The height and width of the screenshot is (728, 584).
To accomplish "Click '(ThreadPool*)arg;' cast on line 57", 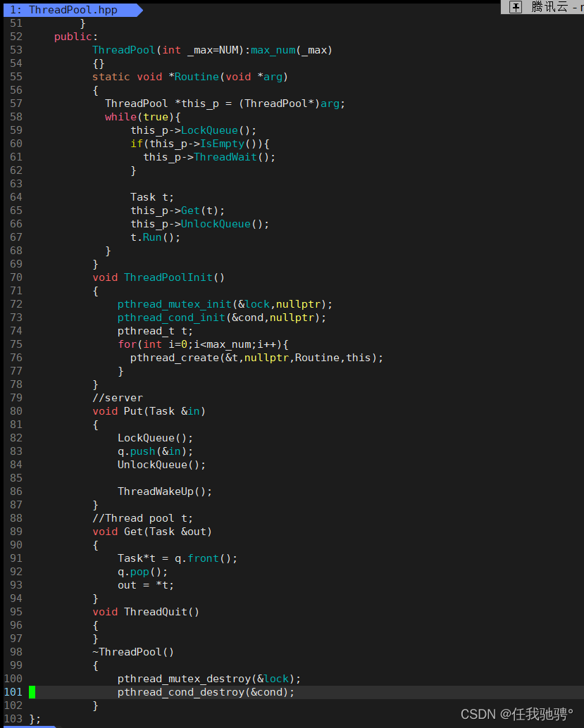I will [292, 103].
